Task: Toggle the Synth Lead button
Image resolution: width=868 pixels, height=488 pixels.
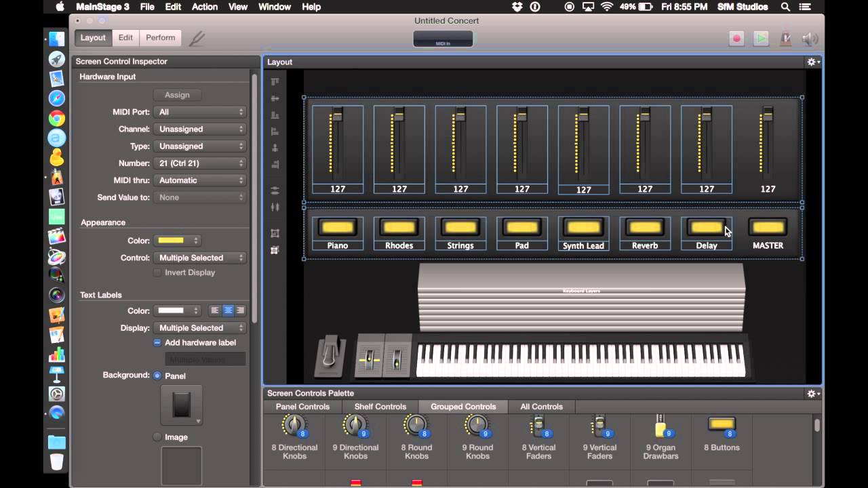Action: [x=583, y=227]
